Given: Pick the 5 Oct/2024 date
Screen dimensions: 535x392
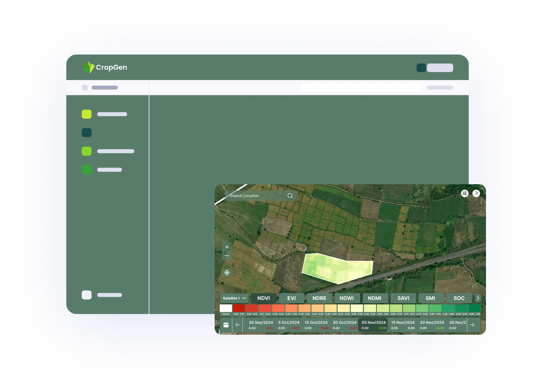Looking at the screenshot, I should click(289, 325).
